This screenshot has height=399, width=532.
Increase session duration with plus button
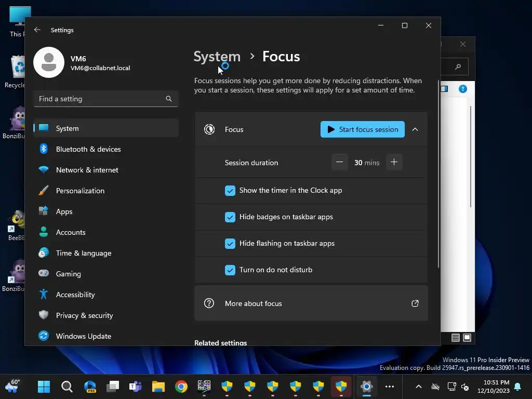coord(394,162)
